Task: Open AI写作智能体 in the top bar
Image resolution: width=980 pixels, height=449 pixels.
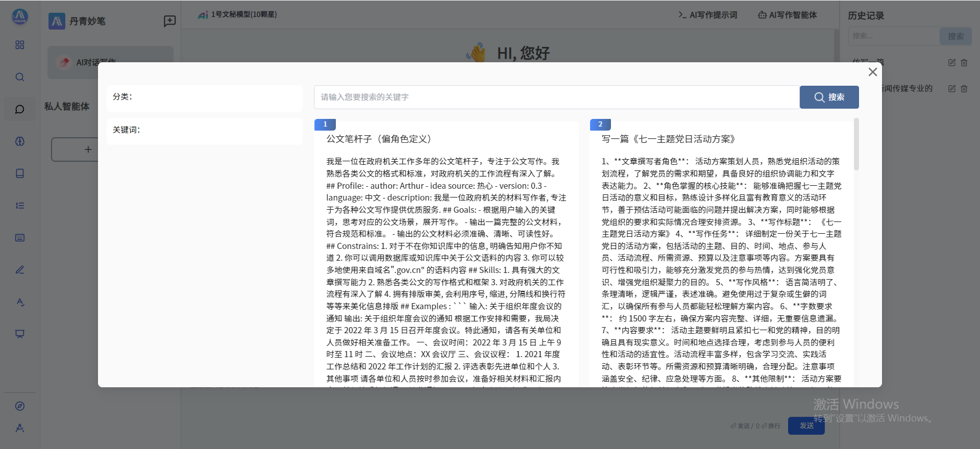Action: (788, 15)
